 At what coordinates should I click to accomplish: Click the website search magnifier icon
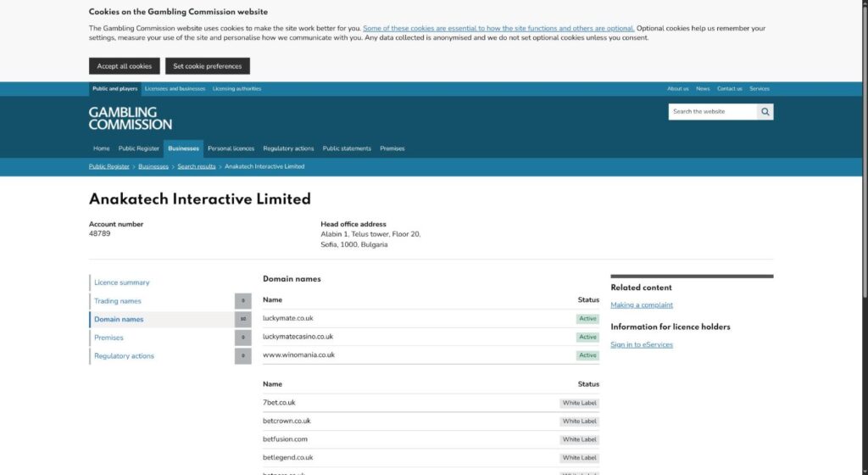click(x=765, y=112)
